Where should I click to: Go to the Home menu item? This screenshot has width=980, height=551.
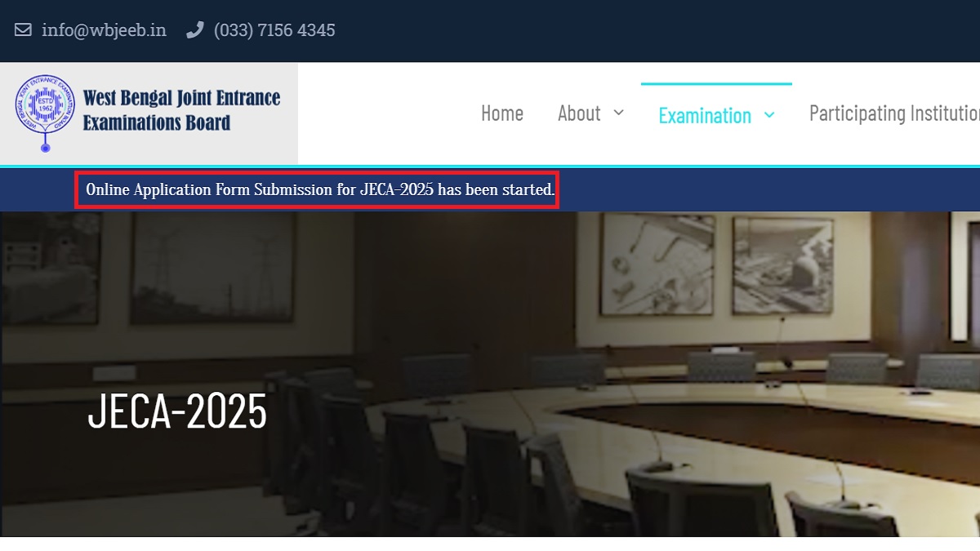click(501, 113)
